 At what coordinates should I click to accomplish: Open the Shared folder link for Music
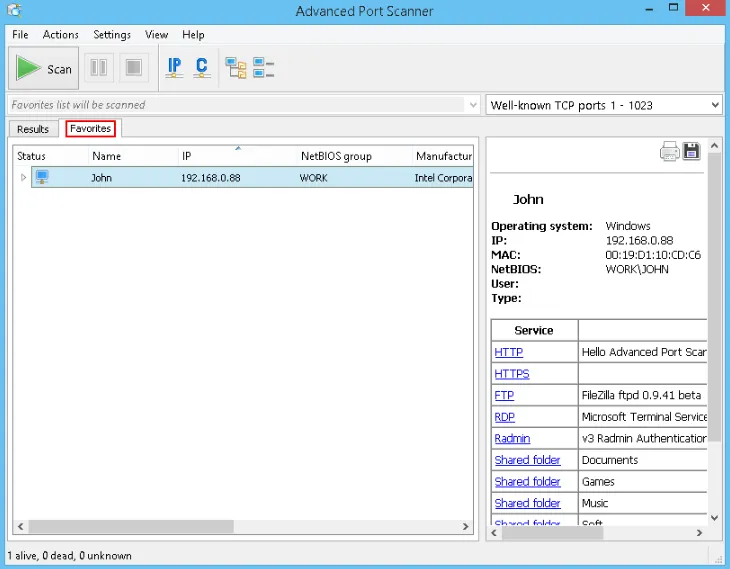click(527, 503)
